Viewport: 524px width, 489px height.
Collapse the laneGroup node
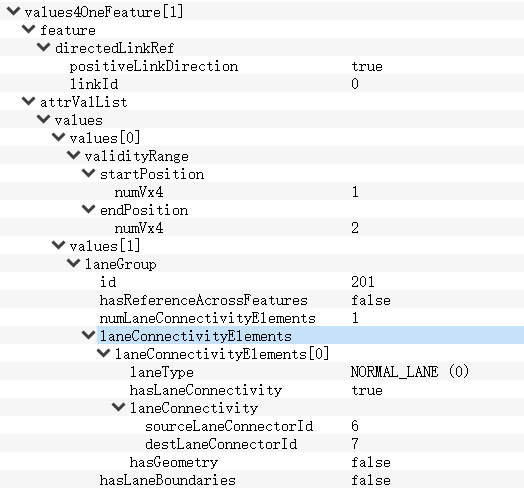74,263
